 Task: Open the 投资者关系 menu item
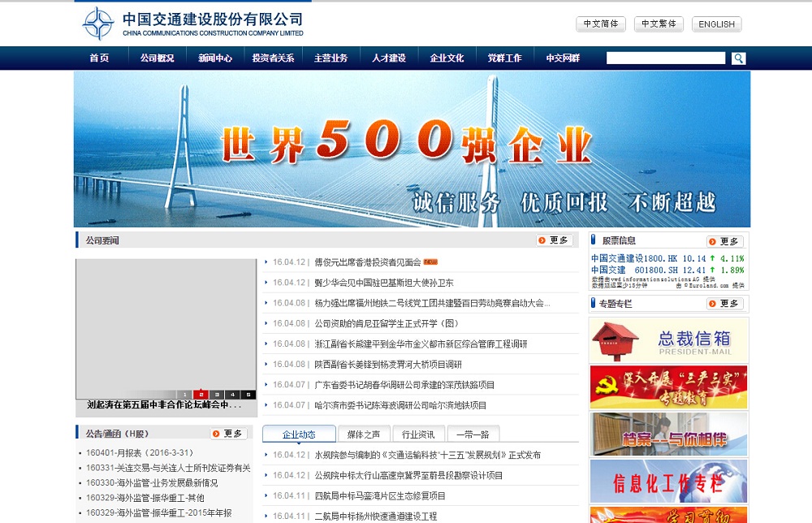click(273, 58)
